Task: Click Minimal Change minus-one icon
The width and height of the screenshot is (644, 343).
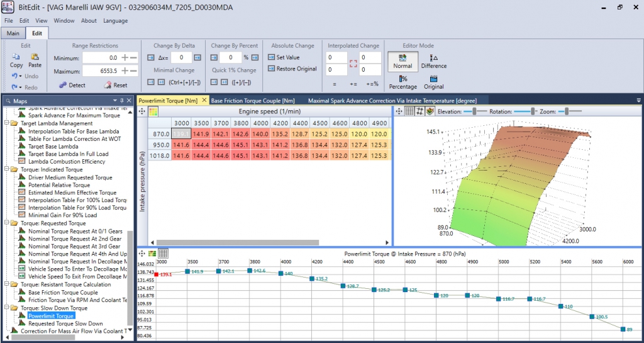Action: [x=150, y=82]
